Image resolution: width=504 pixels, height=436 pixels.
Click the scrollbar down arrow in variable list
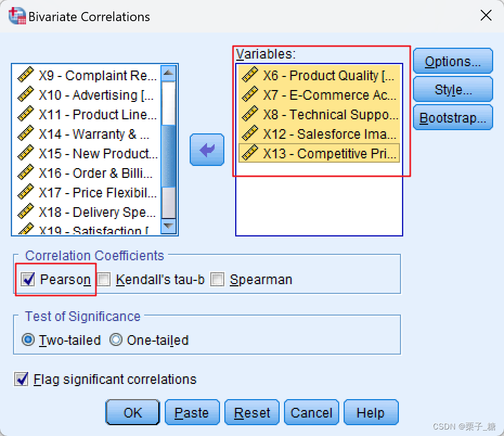coord(169,226)
